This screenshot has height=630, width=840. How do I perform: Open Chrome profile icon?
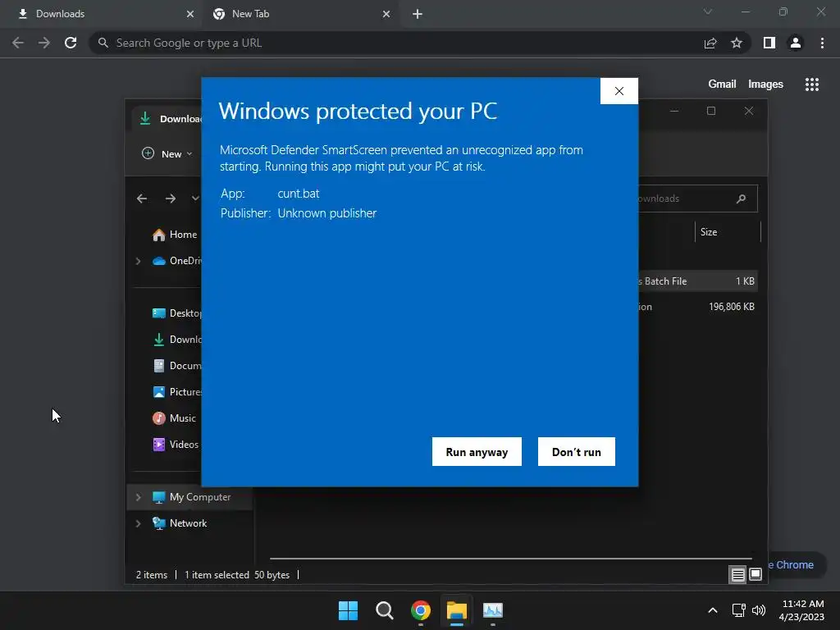pyautogui.click(x=796, y=43)
